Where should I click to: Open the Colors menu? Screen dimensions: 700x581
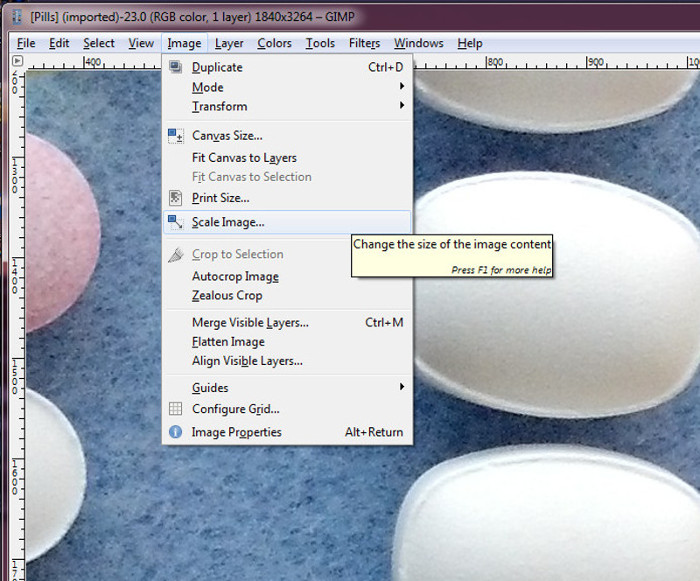click(274, 43)
